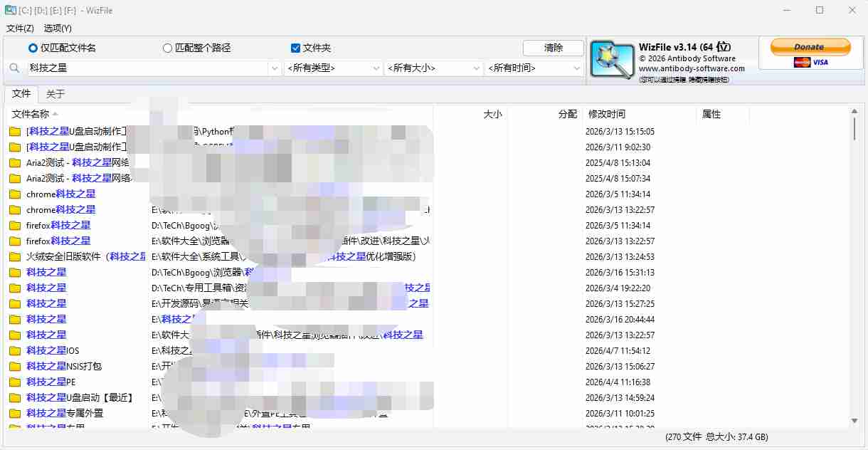Click the WizFile magnifier logo icon
Image resolution: width=868 pixels, height=450 pixels.
pyautogui.click(x=612, y=61)
